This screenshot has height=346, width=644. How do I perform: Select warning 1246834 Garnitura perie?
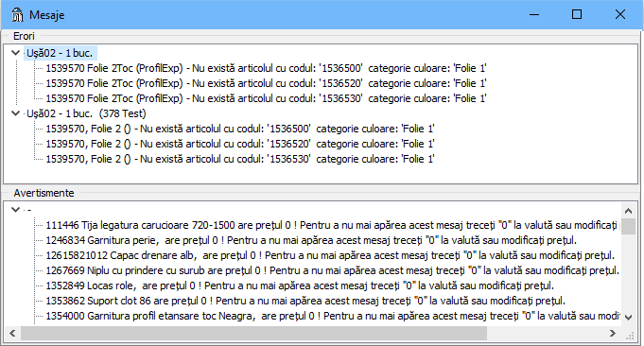click(311, 240)
